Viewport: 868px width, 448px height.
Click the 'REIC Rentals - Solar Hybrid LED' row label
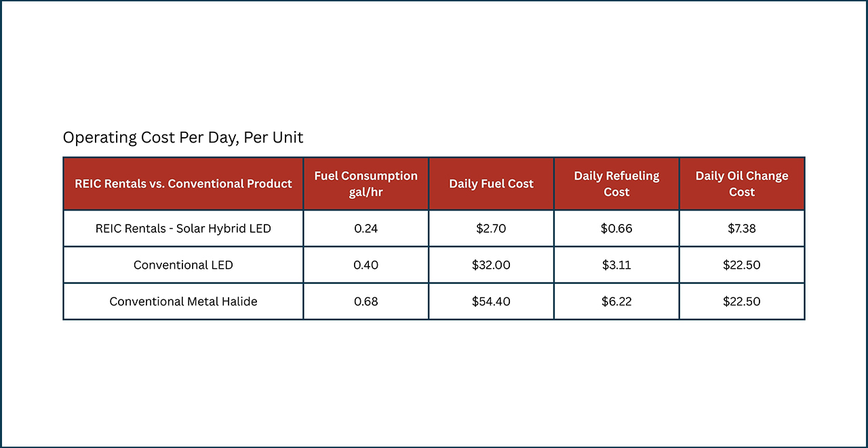coord(183,229)
